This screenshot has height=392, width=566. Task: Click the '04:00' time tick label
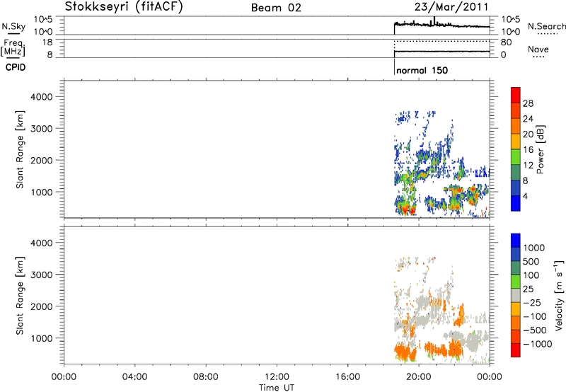click(134, 377)
